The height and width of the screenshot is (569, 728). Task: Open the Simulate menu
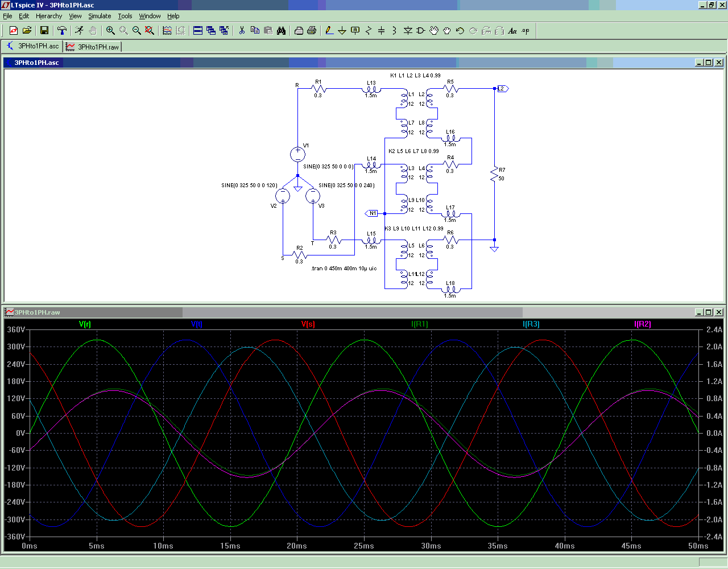tap(100, 16)
